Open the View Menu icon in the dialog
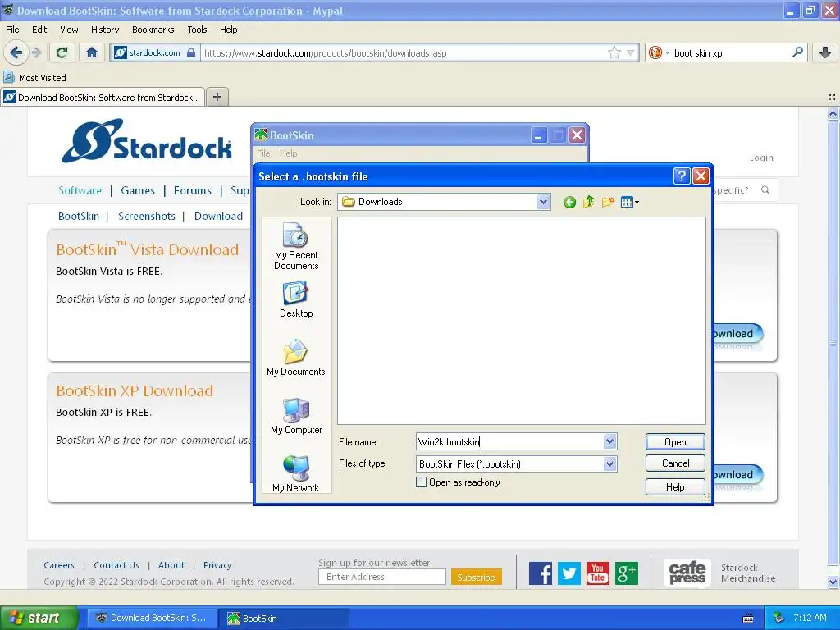Image resolution: width=840 pixels, height=630 pixels. pos(629,202)
